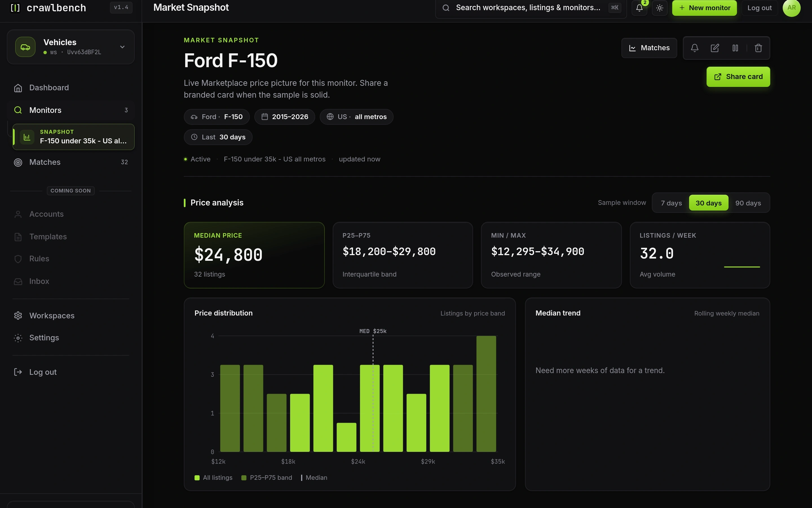The image size is (812, 508).
Task: Delete monitor with trash icon
Action: [x=758, y=48]
